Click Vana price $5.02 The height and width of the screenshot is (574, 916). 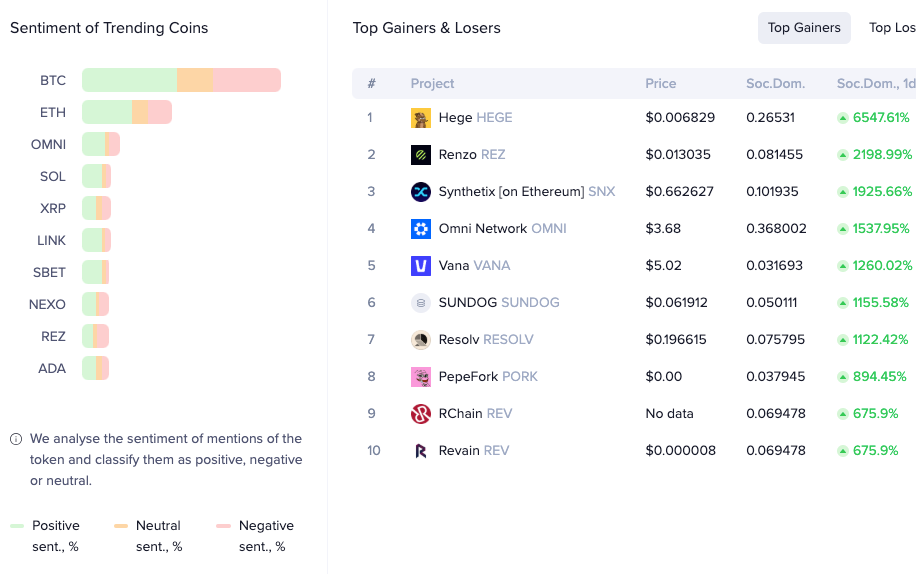point(663,266)
